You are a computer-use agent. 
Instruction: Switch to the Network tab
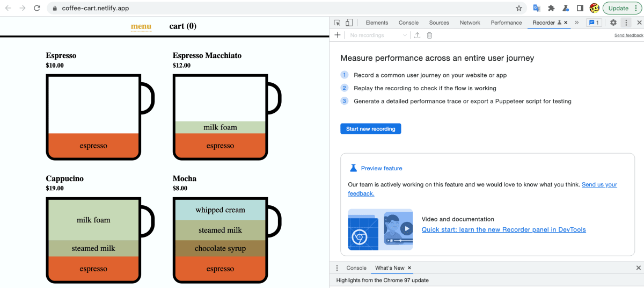tap(470, 23)
